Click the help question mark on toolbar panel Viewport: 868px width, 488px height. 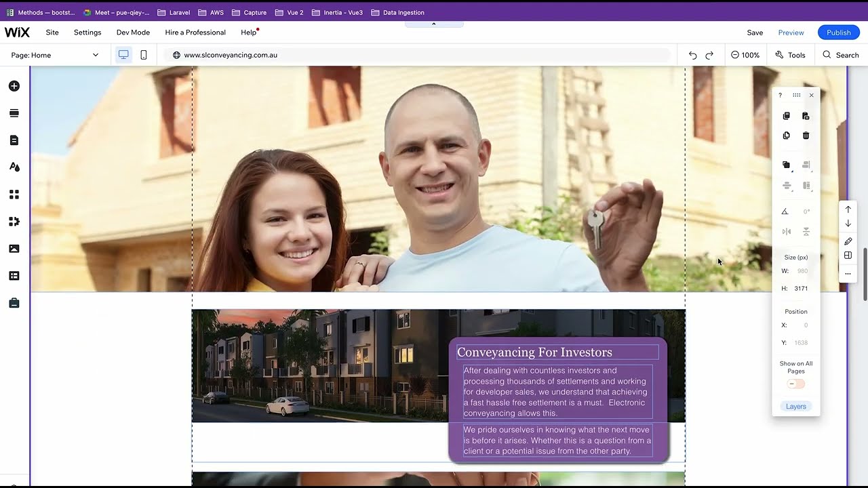tap(780, 95)
